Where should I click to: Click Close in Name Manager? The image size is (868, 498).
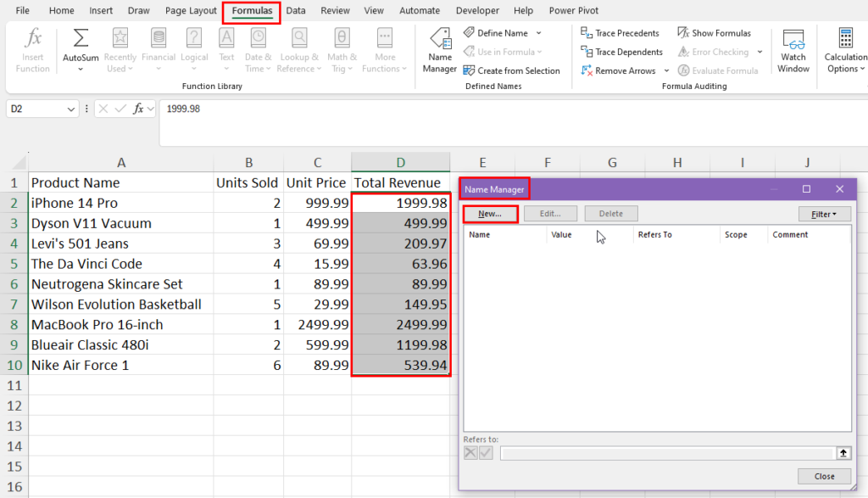824,477
